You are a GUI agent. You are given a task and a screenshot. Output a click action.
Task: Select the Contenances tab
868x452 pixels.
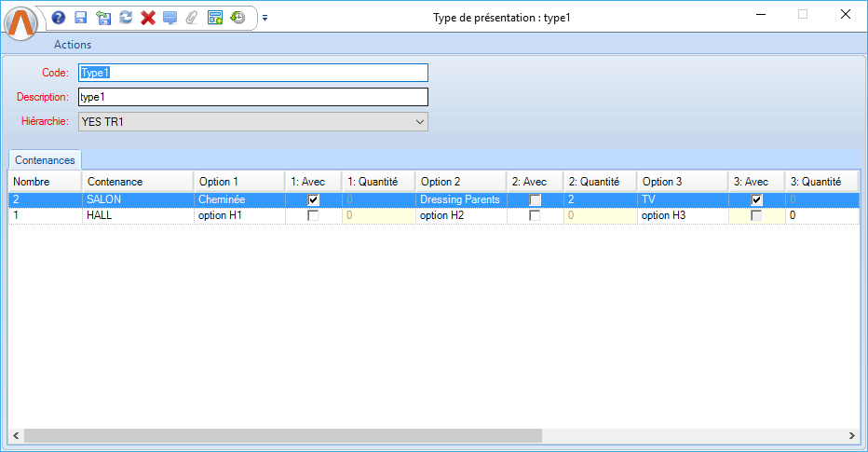(45, 160)
